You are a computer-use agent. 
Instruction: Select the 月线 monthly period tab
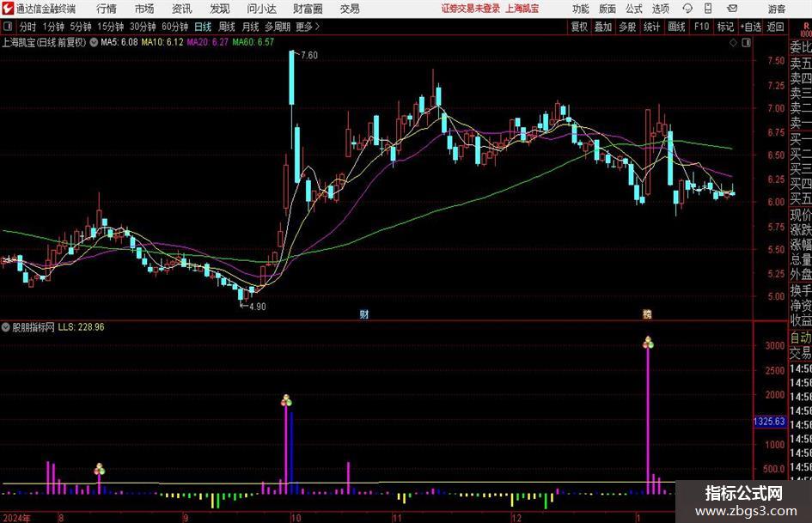[x=250, y=27]
